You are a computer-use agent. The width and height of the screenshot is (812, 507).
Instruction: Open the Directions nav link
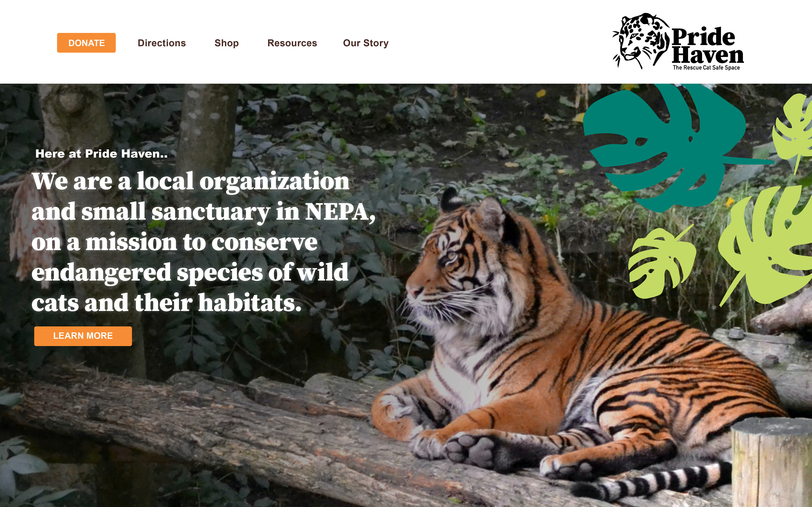click(162, 43)
